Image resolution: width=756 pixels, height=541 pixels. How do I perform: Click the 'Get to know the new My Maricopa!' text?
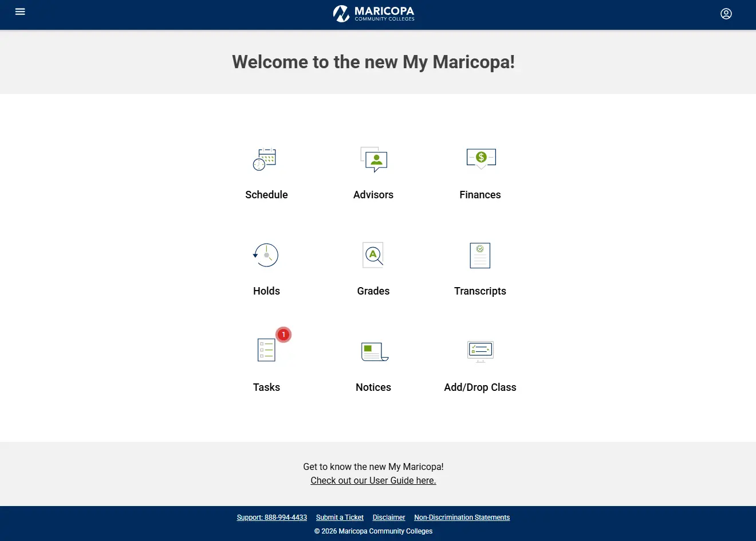point(373,467)
